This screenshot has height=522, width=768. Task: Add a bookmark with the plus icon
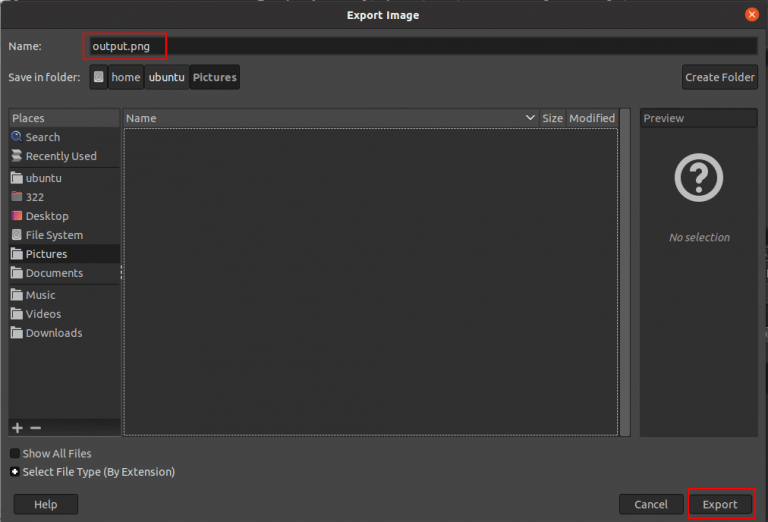click(x=18, y=428)
